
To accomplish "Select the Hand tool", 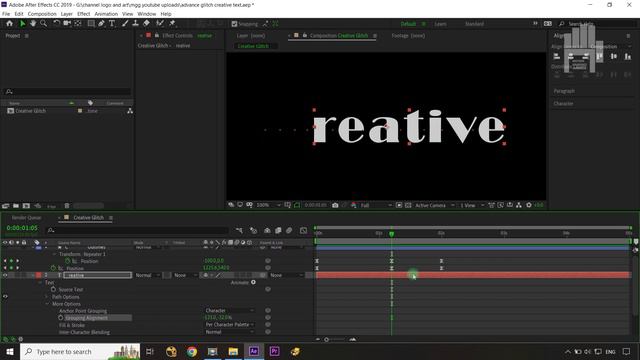I will click(33, 24).
